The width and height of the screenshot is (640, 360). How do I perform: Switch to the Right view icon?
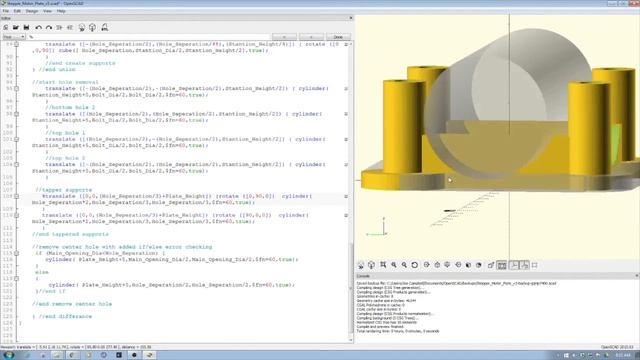pyautogui.click(x=427, y=265)
